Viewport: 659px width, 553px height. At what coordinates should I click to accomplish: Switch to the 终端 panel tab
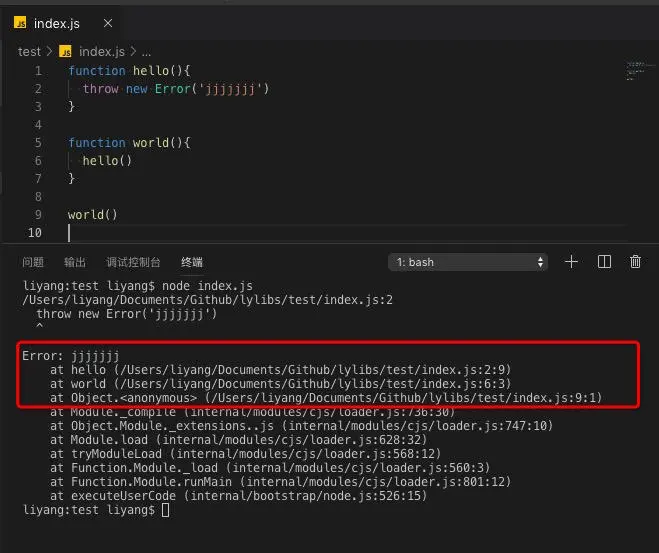pyautogui.click(x=192, y=262)
